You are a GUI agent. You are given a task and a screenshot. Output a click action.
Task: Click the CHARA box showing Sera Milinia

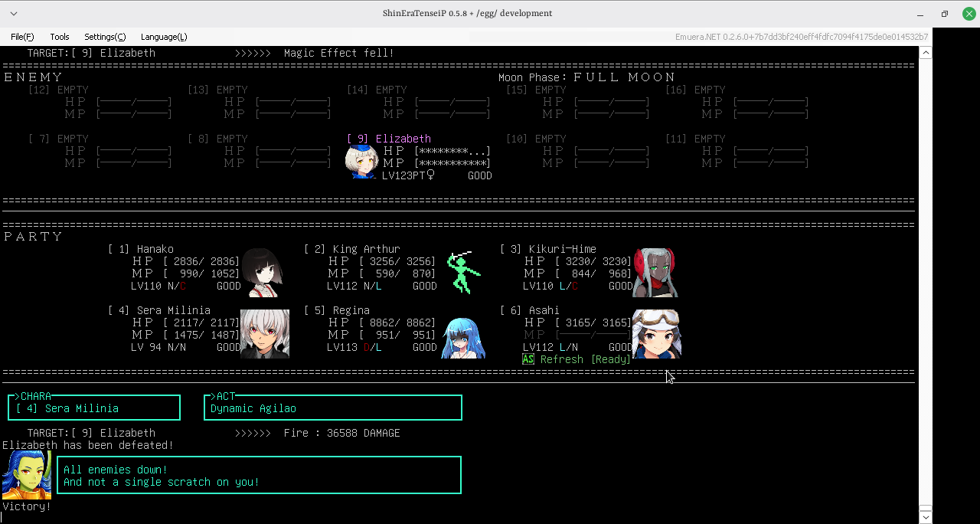94,408
